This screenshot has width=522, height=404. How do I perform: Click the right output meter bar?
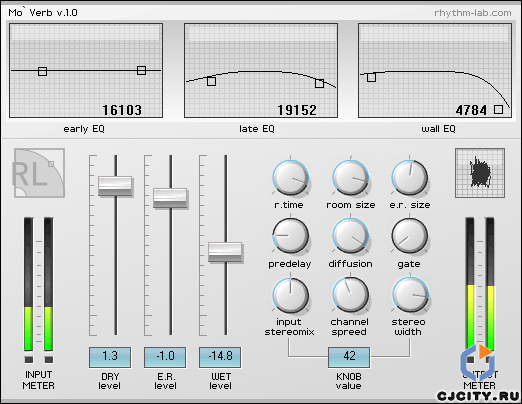pos(490,284)
